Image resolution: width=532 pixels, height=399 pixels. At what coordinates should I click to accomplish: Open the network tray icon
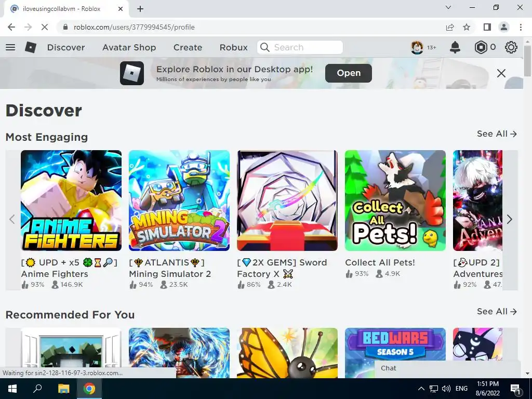pos(434,389)
